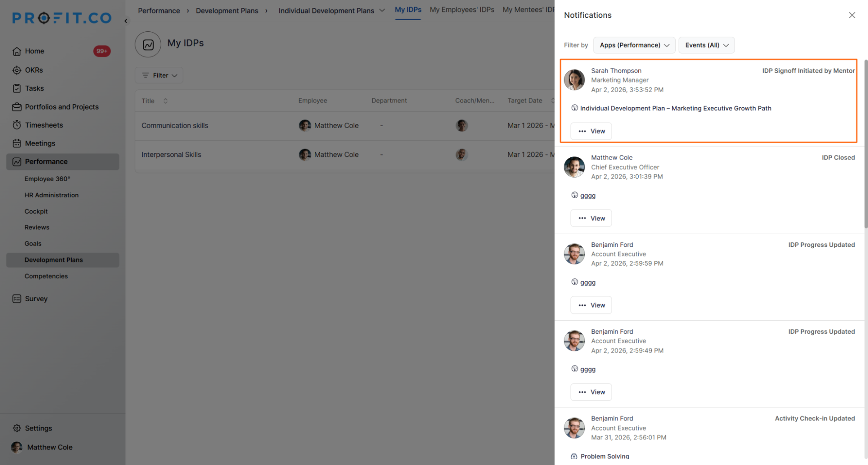Click the Marketing Executive Growth Path plan title
The height and width of the screenshot is (465, 868).
point(676,108)
